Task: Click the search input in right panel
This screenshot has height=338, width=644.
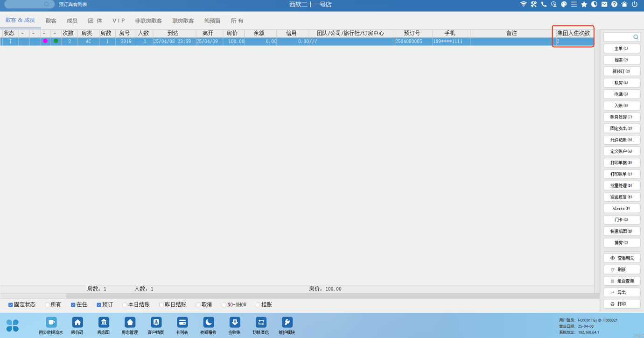Action: [x=618, y=37]
